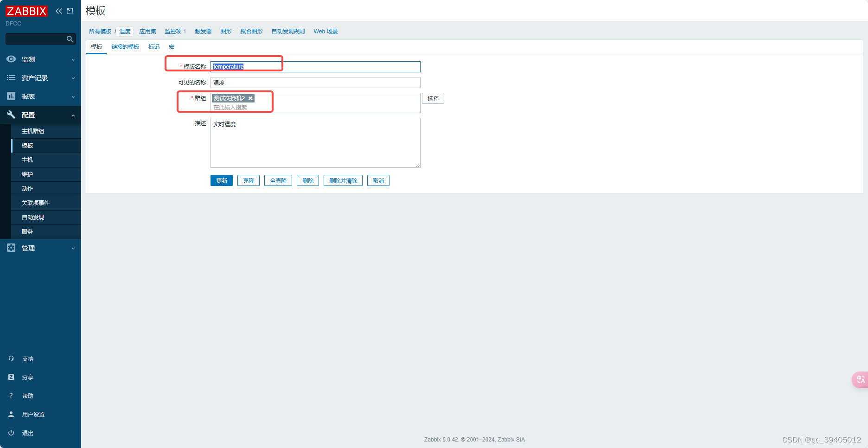Expand the 监测 menu chevron

(73, 59)
